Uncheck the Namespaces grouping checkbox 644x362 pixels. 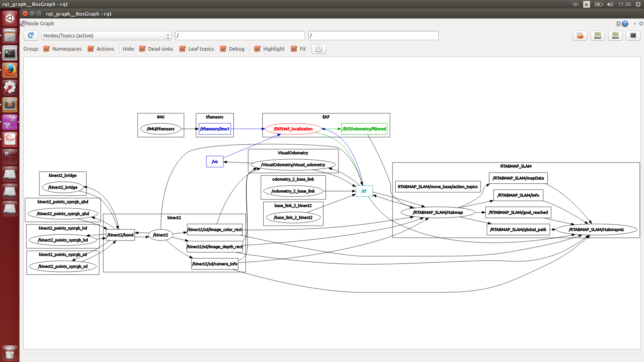pyautogui.click(x=47, y=49)
